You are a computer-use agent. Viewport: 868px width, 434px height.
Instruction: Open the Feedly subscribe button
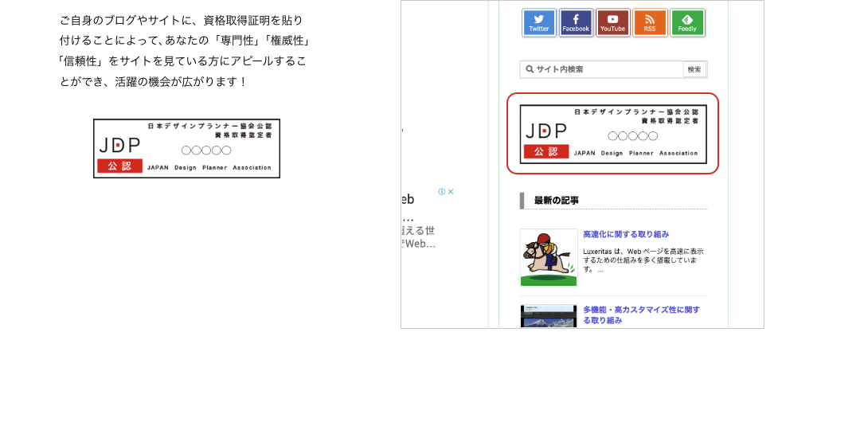687,23
